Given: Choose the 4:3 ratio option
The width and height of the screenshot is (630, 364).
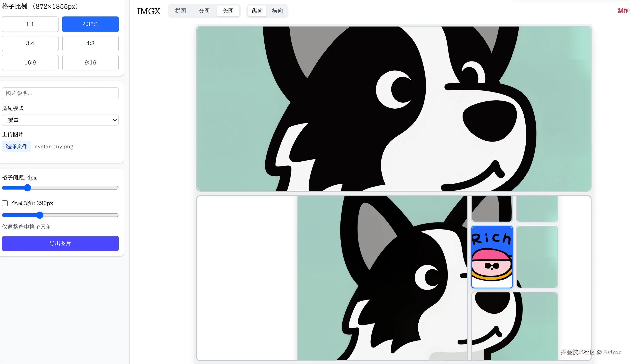Looking at the screenshot, I should [x=90, y=43].
